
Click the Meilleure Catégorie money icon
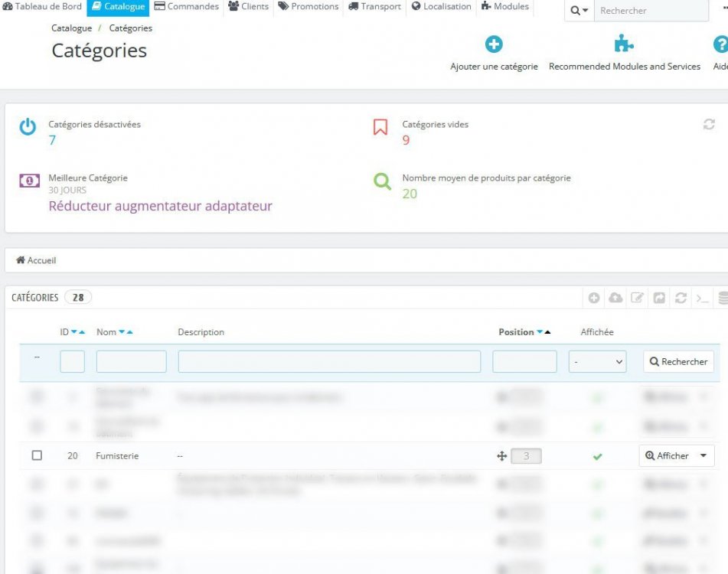pyautogui.click(x=29, y=181)
